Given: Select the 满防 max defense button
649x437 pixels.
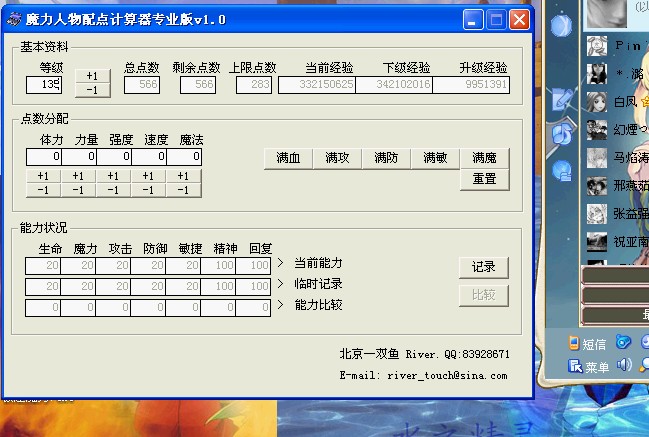Looking at the screenshot, I should coord(386,158).
